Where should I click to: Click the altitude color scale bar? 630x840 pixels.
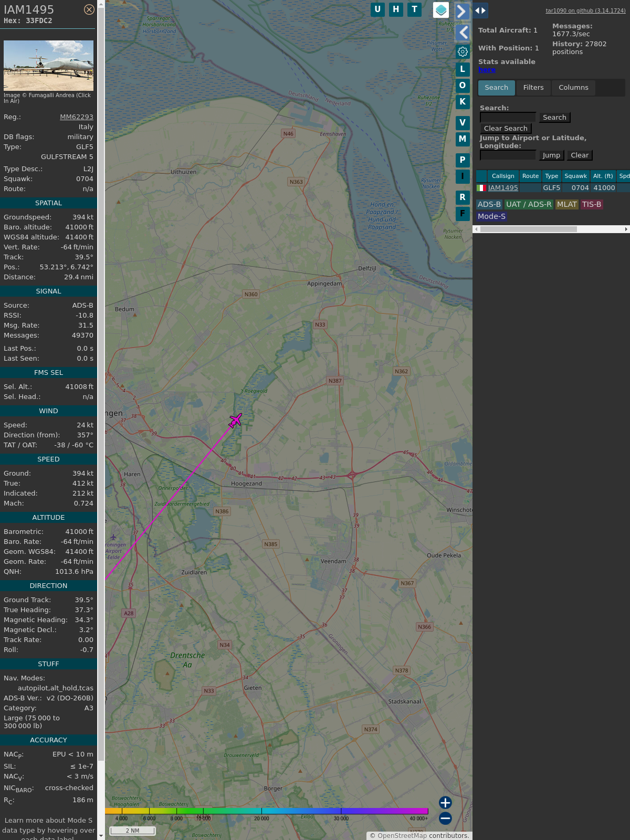[x=267, y=811]
